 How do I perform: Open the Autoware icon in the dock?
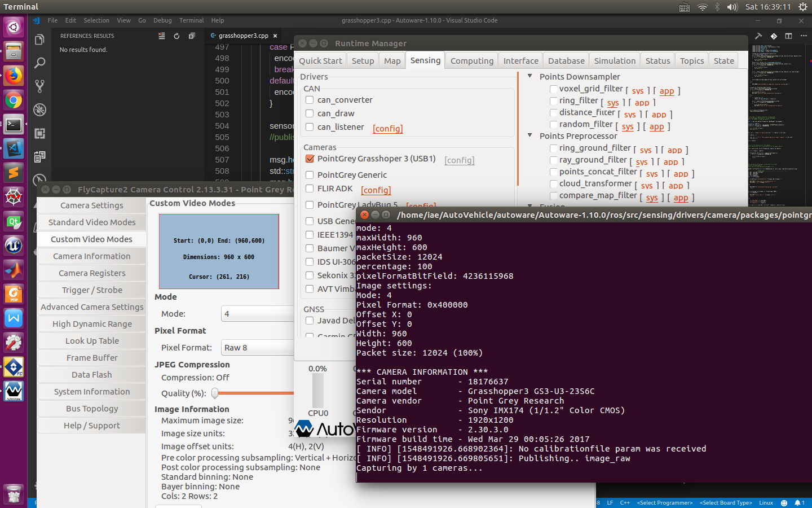point(12,391)
